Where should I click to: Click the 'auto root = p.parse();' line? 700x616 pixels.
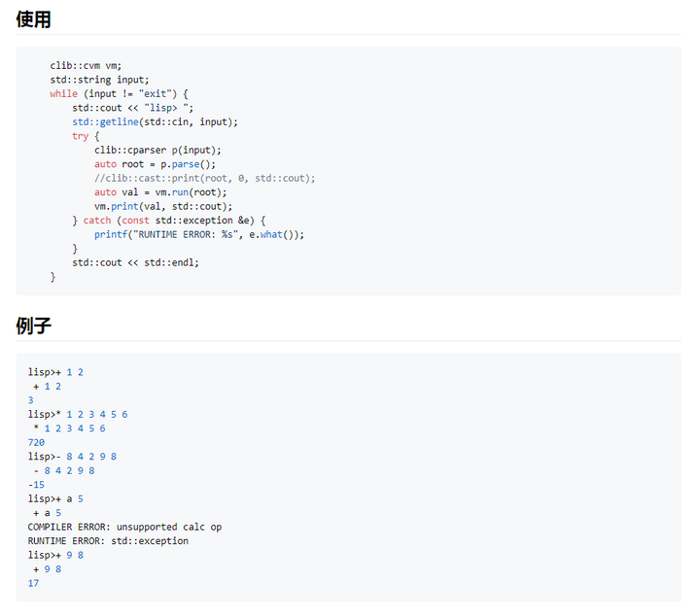(155, 164)
